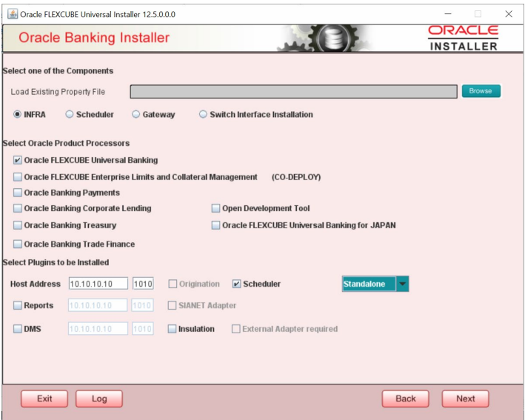Screen dimensions: 525x420
Task: Click the Java installer icon in title bar
Action: [13, 14]
